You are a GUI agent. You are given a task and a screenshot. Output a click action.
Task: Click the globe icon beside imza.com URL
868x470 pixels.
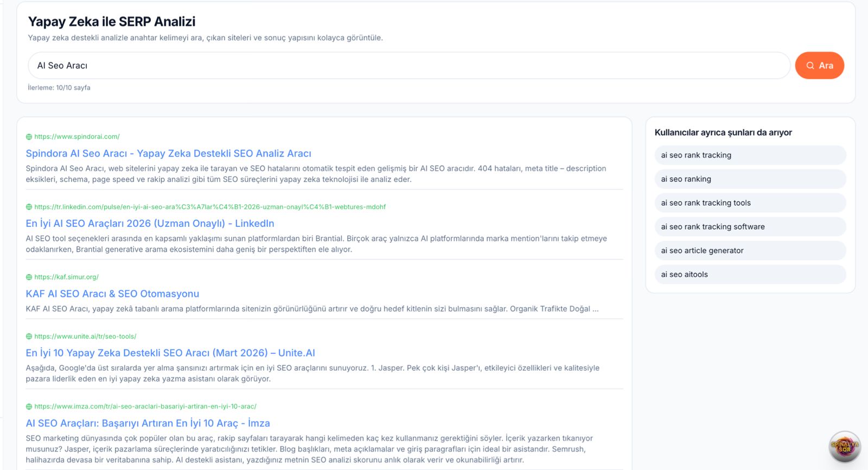tap(29, 407)
